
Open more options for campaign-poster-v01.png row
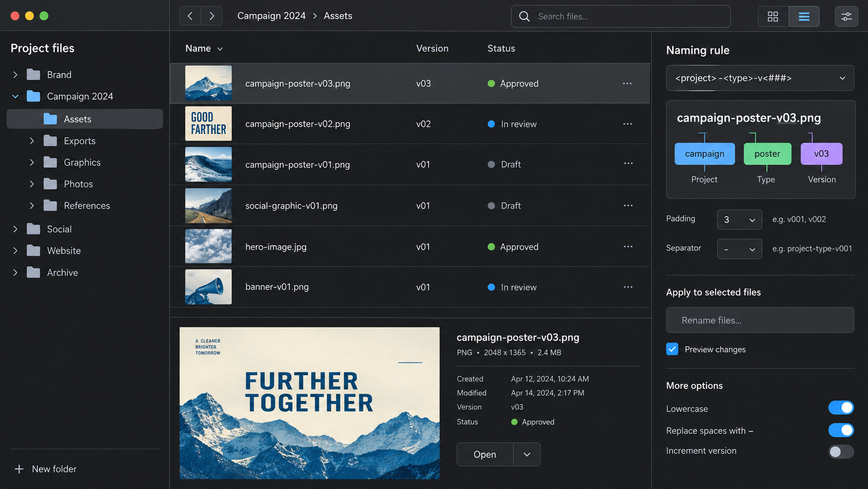pyautogui.click(x=628, y=164)
